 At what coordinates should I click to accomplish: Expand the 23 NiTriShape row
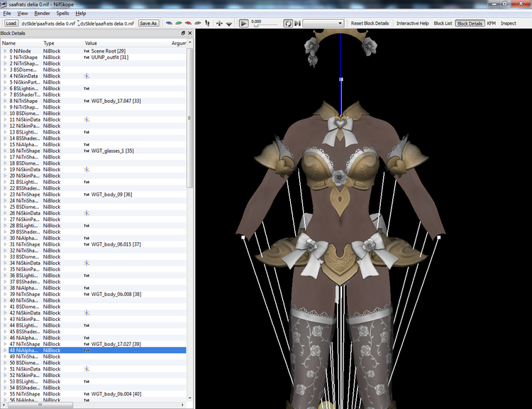tap(5, 195)
